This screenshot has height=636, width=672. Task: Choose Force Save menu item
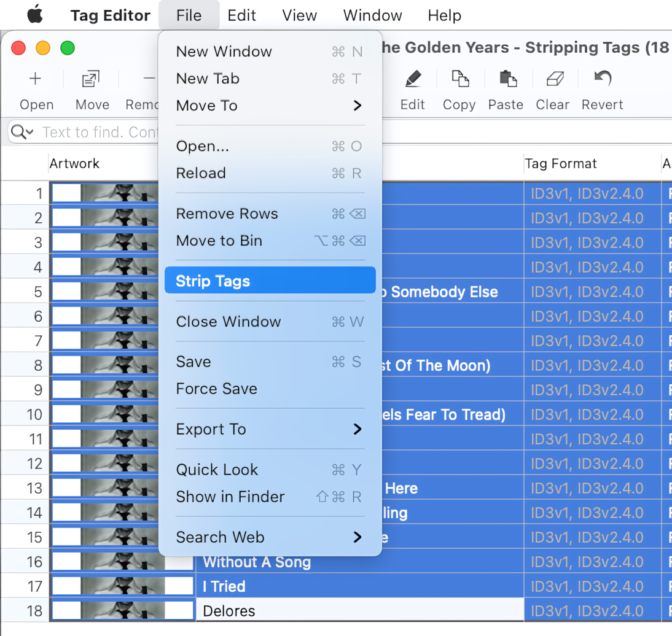[270, 389]
